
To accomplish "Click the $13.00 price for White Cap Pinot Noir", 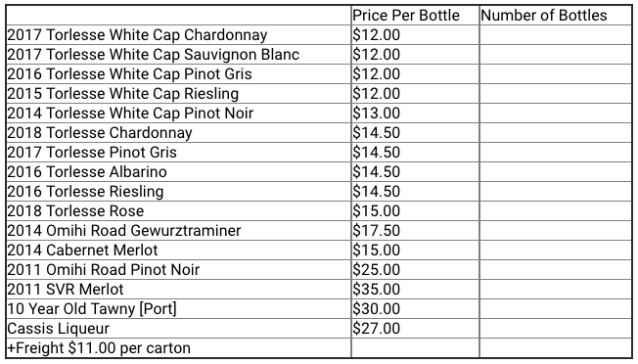I will [377, 114].
